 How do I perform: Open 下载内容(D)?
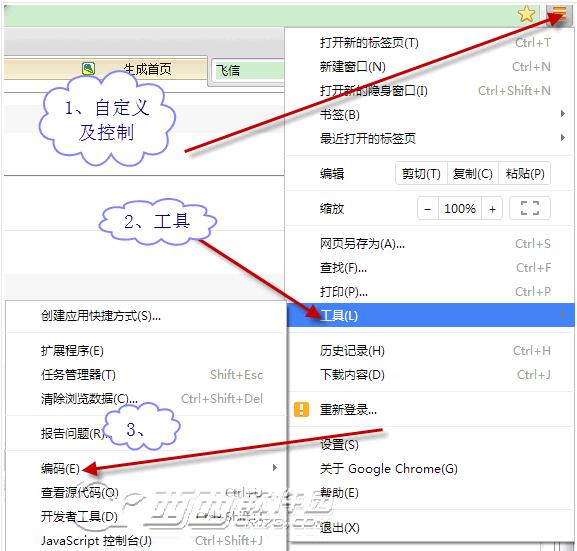[x=430, y=375]
